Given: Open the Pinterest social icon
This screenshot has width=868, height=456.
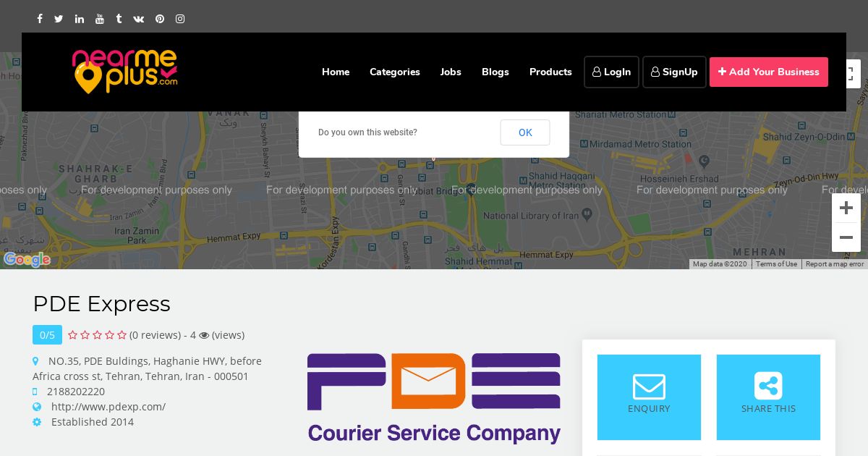Looking at the screenshot, I should (160, 19).
